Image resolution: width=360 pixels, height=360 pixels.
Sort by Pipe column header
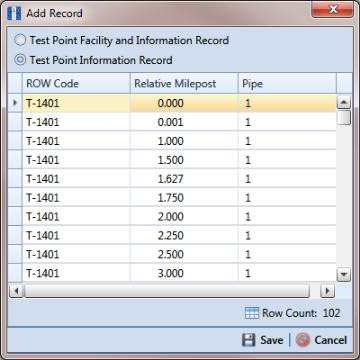point(287,83)
